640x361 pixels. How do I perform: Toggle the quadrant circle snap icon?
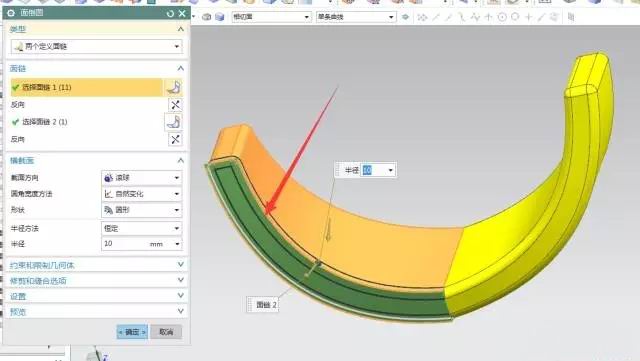click(515, 17)
